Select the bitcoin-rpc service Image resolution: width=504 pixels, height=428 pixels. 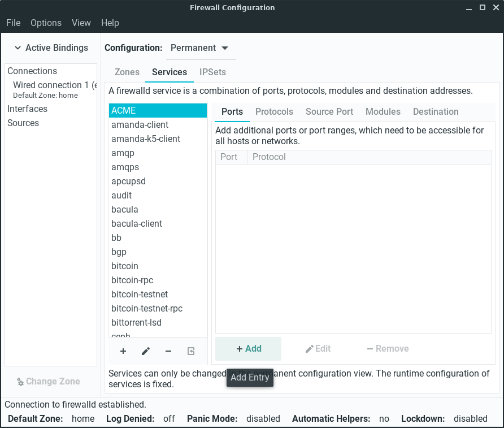click(x=132, y=280)
